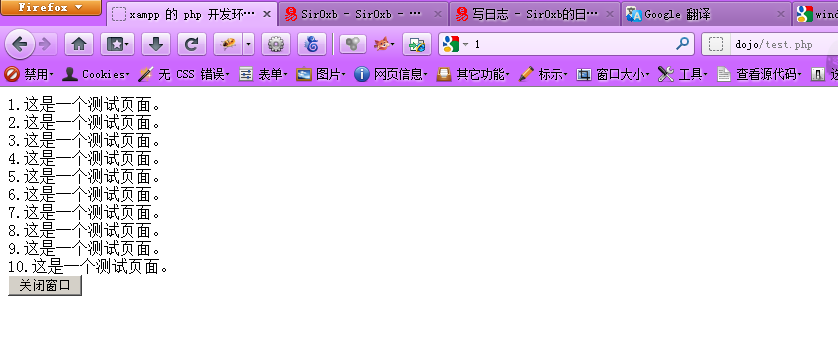
Task: Go back using the back arrow
Action: tap(19, 44)
